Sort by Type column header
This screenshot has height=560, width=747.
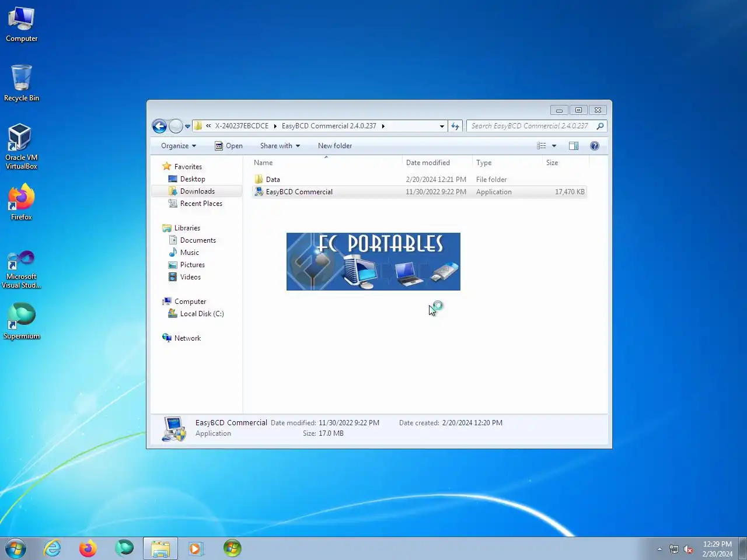point(507,163)
